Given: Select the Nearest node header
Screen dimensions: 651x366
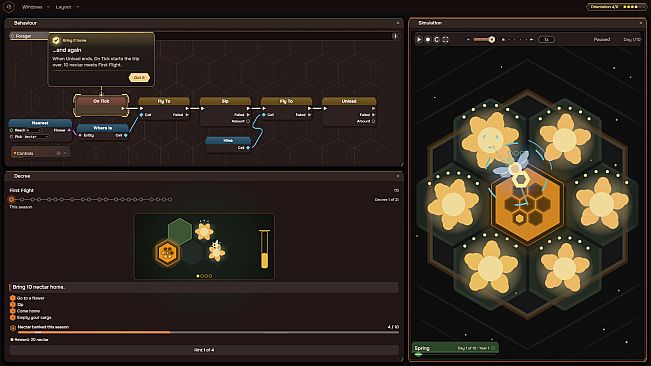Looking at the screenshot, I should click(x=40, y=123).
